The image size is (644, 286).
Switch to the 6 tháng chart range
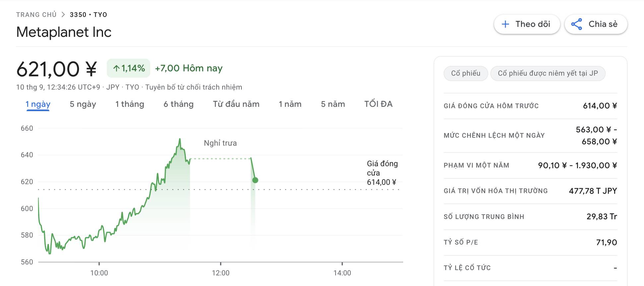(x=178, y=104)
